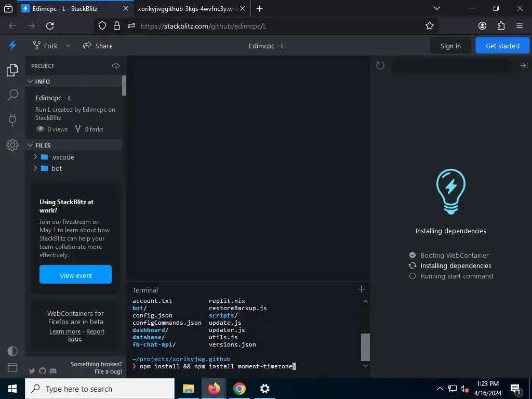Reload the preview with refresh icon
This screenshot has width=532, height=399.
(x=380, y=65)
